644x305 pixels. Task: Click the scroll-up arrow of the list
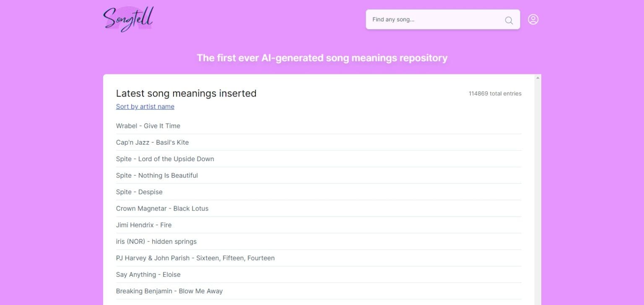pos(538,78)
